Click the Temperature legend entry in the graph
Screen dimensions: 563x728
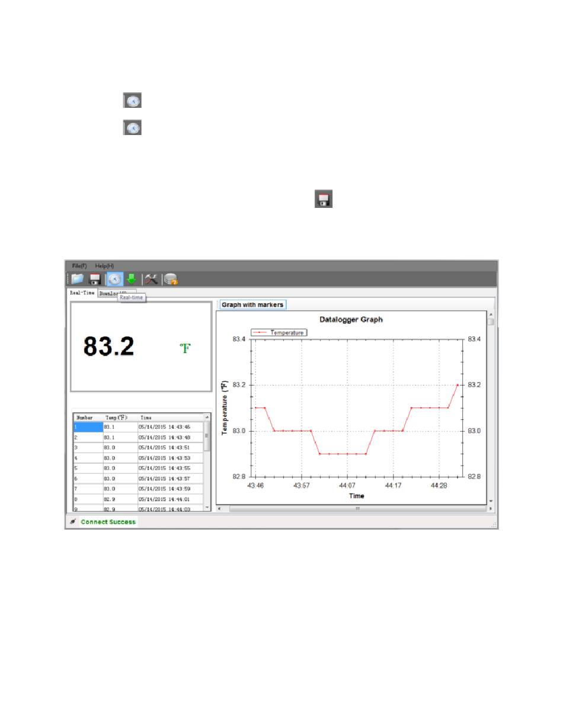279,332
